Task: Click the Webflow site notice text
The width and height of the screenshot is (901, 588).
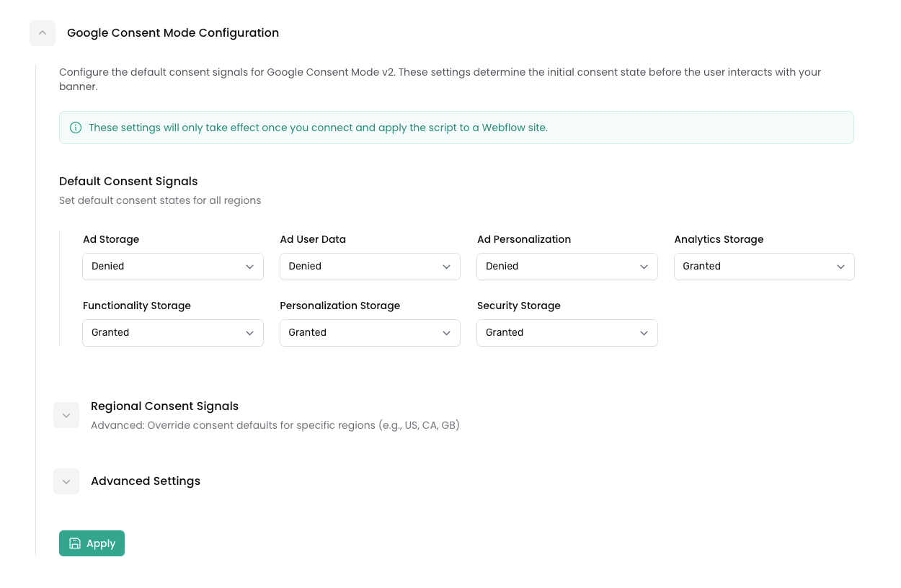Action: tap(318, 128)
